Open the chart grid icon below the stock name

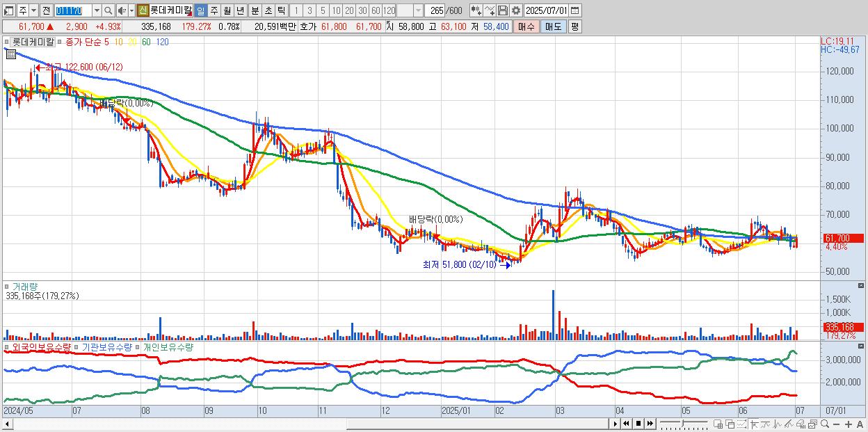(11, 54)
